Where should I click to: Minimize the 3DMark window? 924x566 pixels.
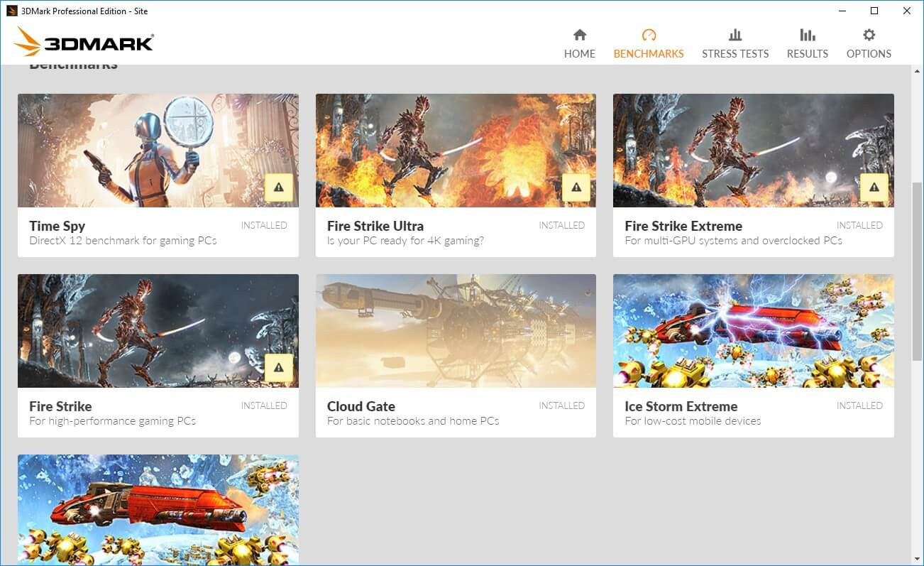842,11
